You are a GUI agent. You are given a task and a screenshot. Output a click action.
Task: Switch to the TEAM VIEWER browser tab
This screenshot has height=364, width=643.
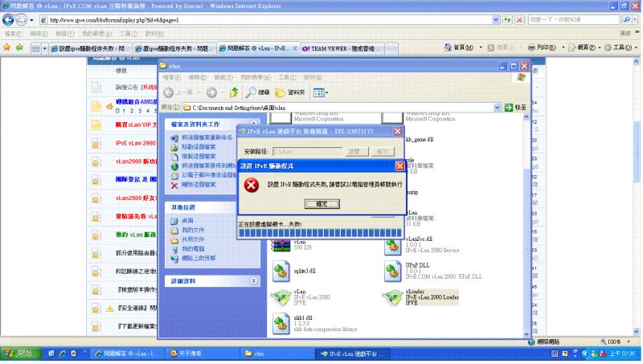[x=342, y=48]
